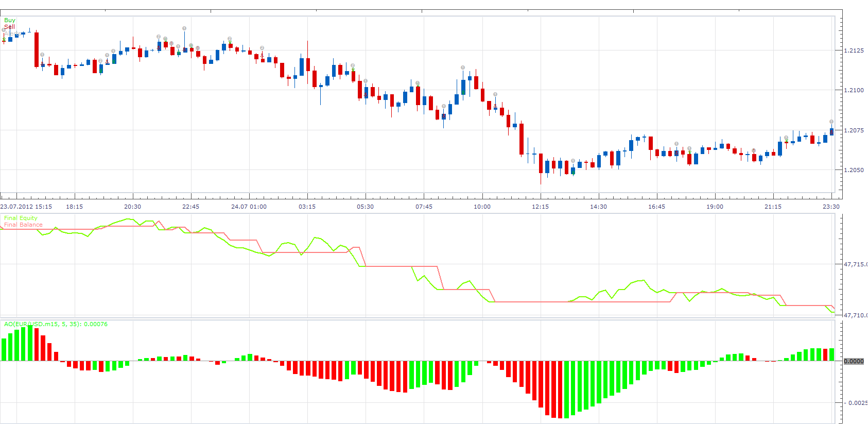The height and width of the screenshot is (424, 868).
Task: Click the 47,715 value on the equity axis
Action: (x=855, y=264)
